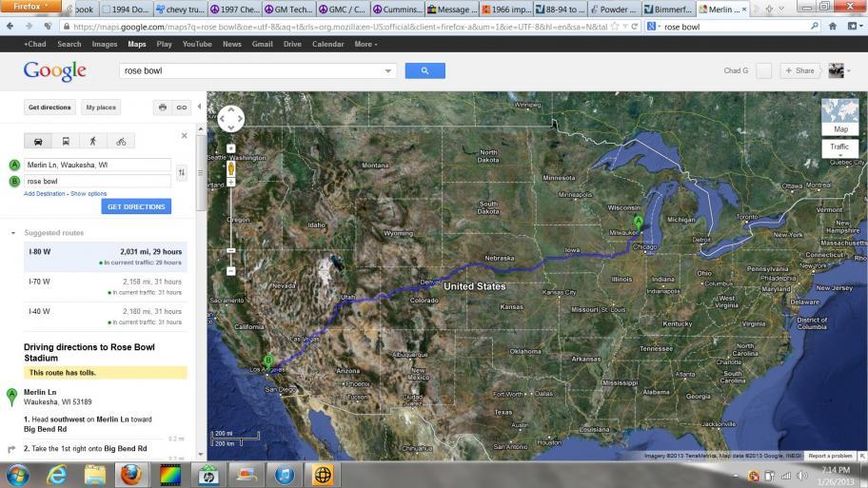The height and width of the screenshot is (488, 868).
Task: Select the bicycling travel mode
Action: (x=121, y=141)
